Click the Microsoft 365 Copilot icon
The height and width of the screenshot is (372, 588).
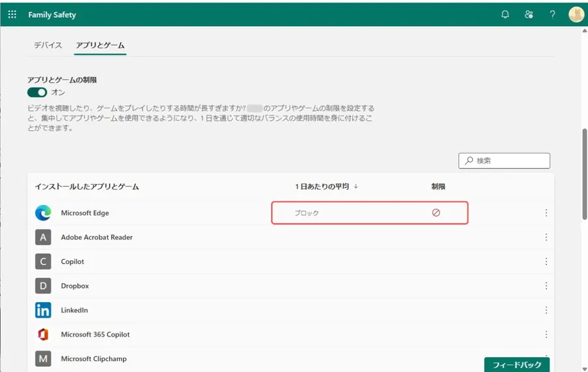tap(43, 334)
